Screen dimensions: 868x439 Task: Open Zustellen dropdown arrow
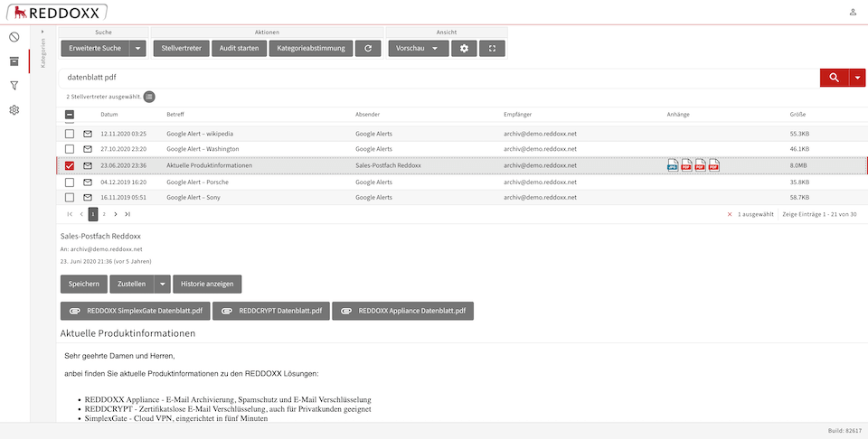(162, 284)
